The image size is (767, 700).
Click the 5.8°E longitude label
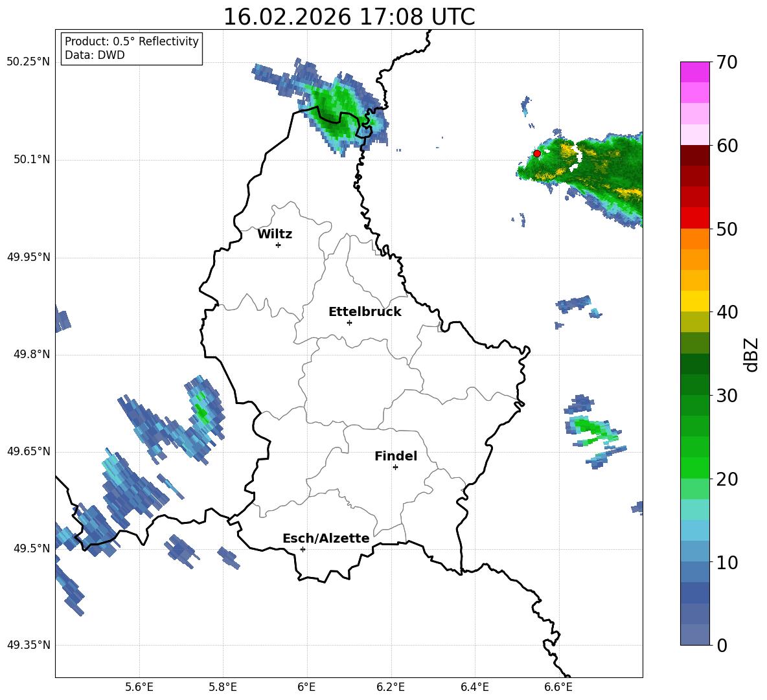pyautogui.click(x=223, y=687)
